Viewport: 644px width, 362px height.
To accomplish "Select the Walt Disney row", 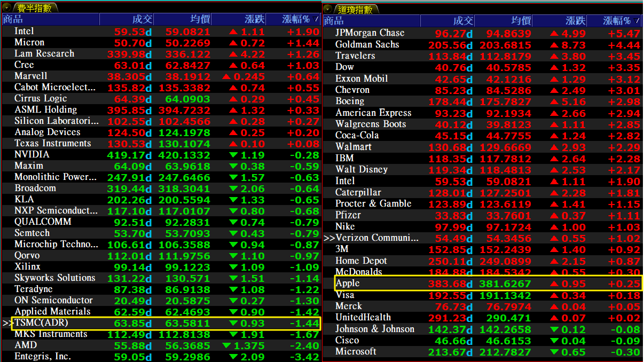I will click(x=482, y=170).
